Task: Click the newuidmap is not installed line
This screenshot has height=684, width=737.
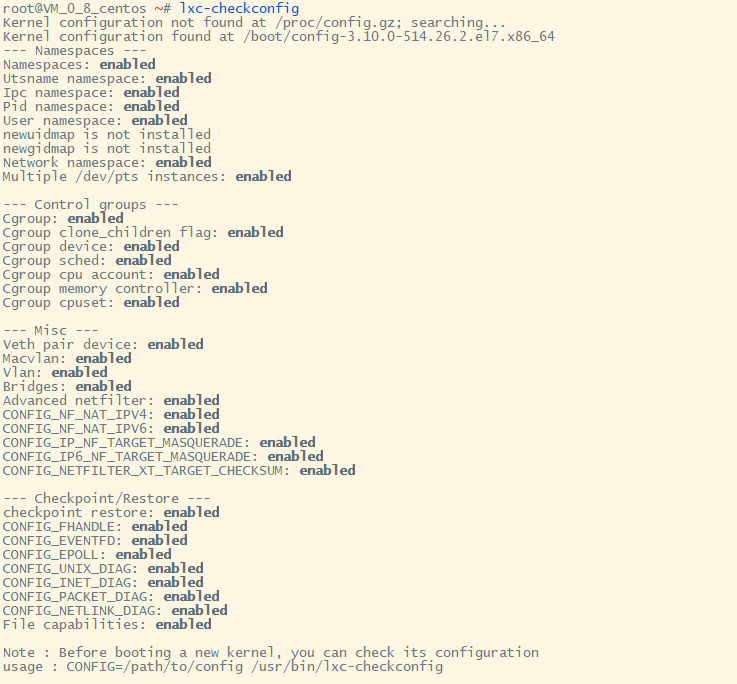Action: 107,134
